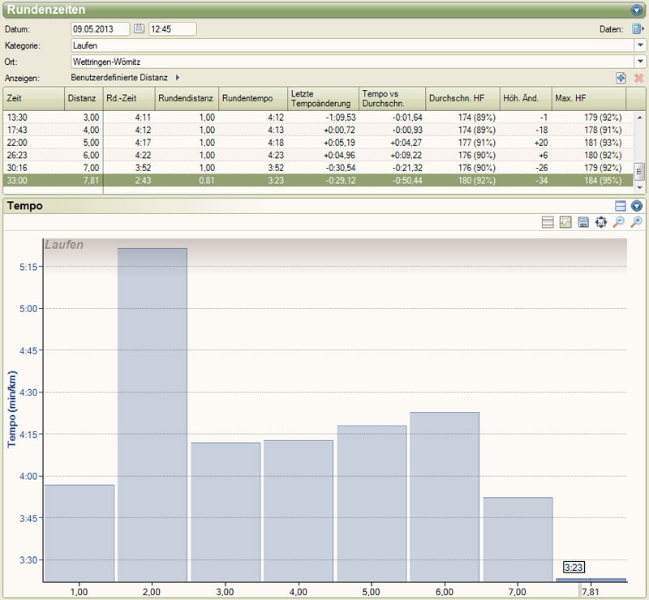Sort by Letzte Tempoänderung header
This screenshot has width=649, height=600.
323,98
